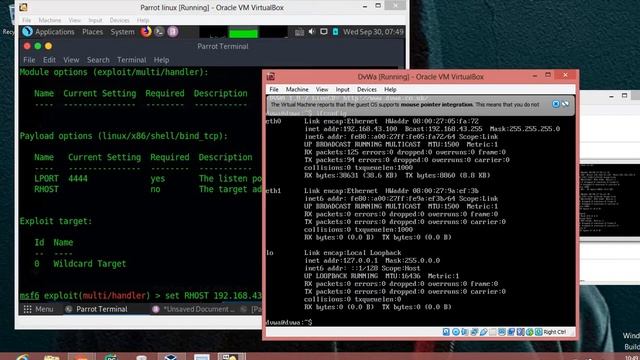Open View menu in Parrot Terminal

(71, 60)
